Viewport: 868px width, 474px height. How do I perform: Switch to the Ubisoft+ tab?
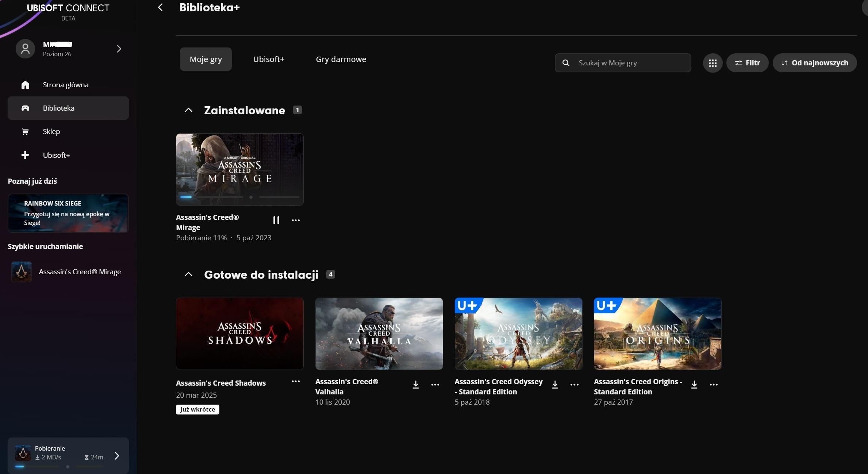coord(269,59)
